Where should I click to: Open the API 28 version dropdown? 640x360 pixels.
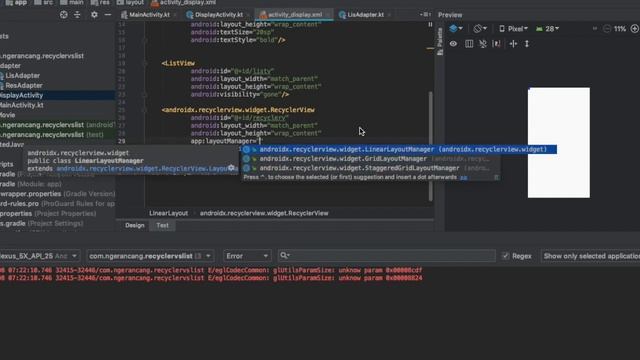pyautogui.click(x=547, y=29)
